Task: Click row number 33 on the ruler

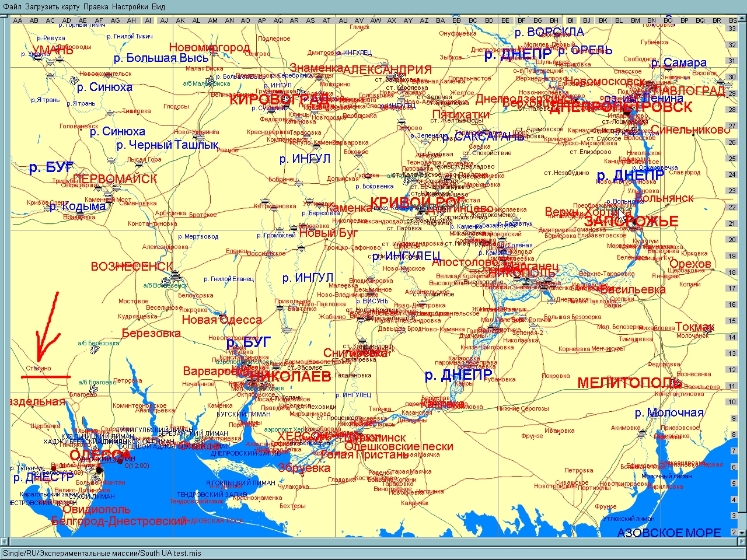Action: (732, 28)
